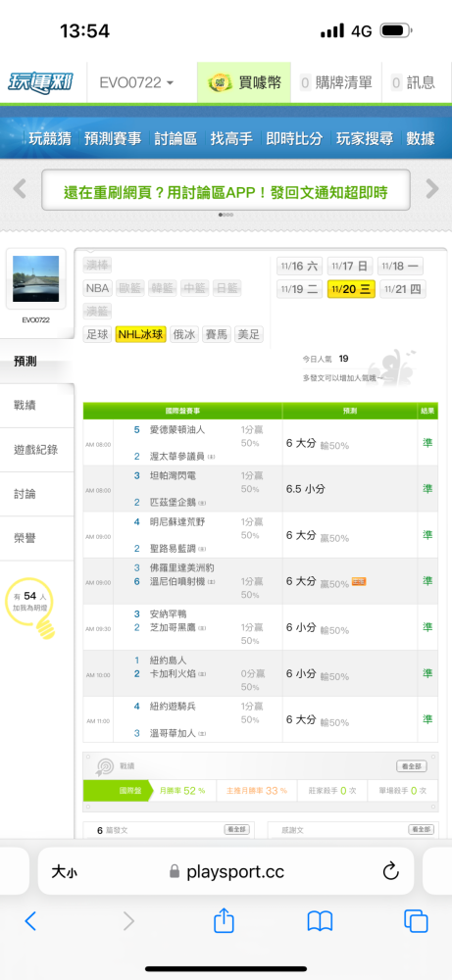The image size is (452, 980).
Task: Pick date 11/18 一
Action: [x=400, y=267]
